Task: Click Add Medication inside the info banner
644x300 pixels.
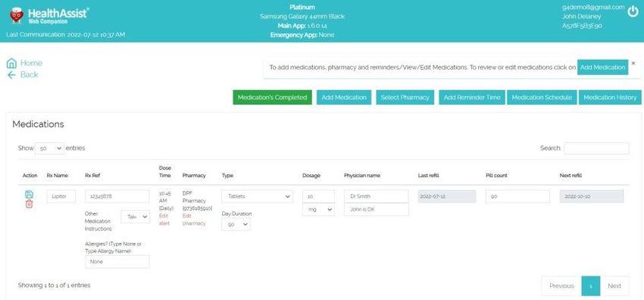Action: tap(602, 67)
